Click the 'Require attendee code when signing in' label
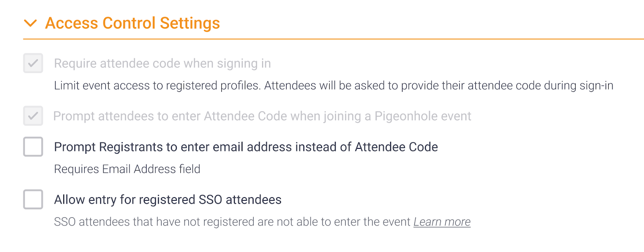Image resolution: width=644 pixels, height=252 pixels. pyautogui.click(x=162, y=63)
